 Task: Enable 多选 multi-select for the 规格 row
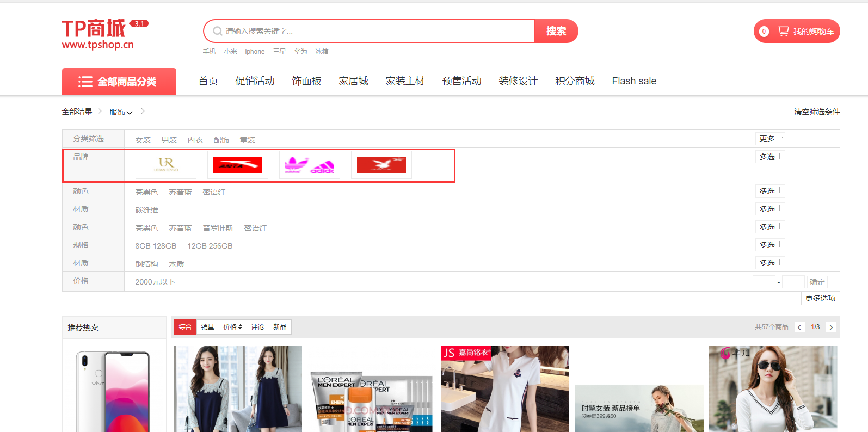pyautogui.click(x=771, y=245)
